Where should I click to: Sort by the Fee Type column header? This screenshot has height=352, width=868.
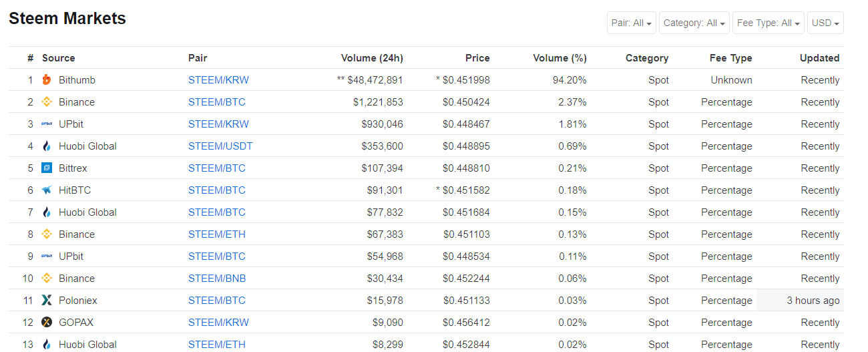[731, 58]
